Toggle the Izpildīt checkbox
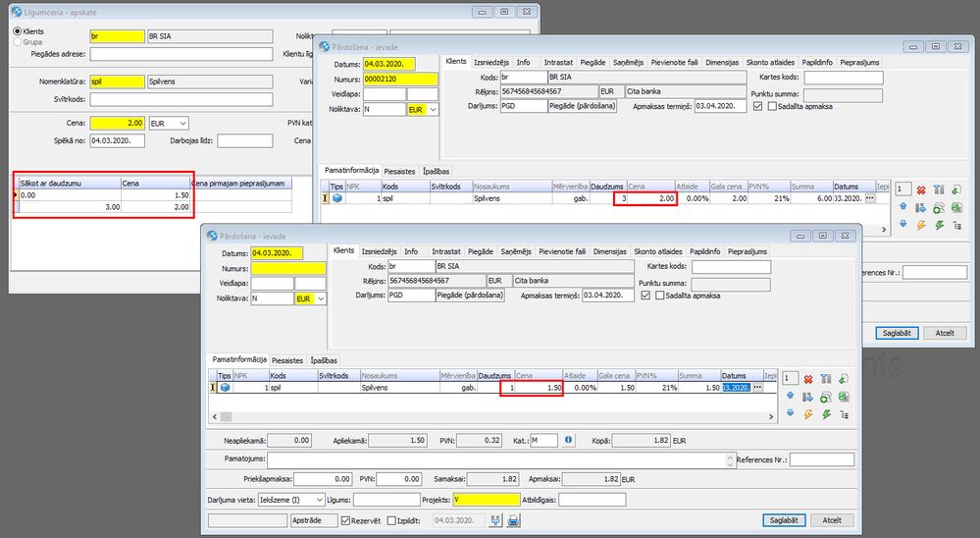Viewport: 980px width, 538px height. click(391, 520)
